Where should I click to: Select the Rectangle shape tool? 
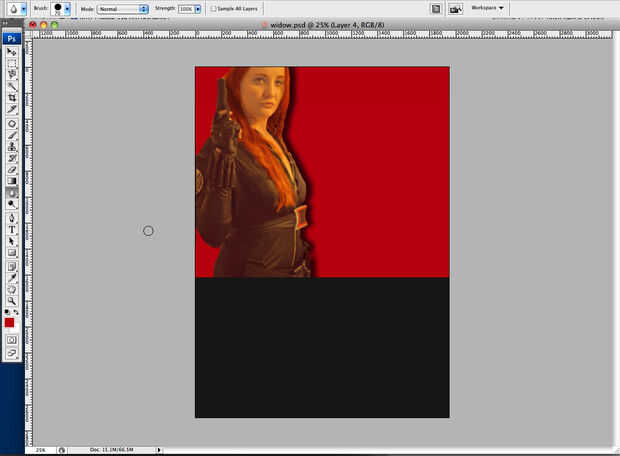pyautogui.click(x=11, y=252)
